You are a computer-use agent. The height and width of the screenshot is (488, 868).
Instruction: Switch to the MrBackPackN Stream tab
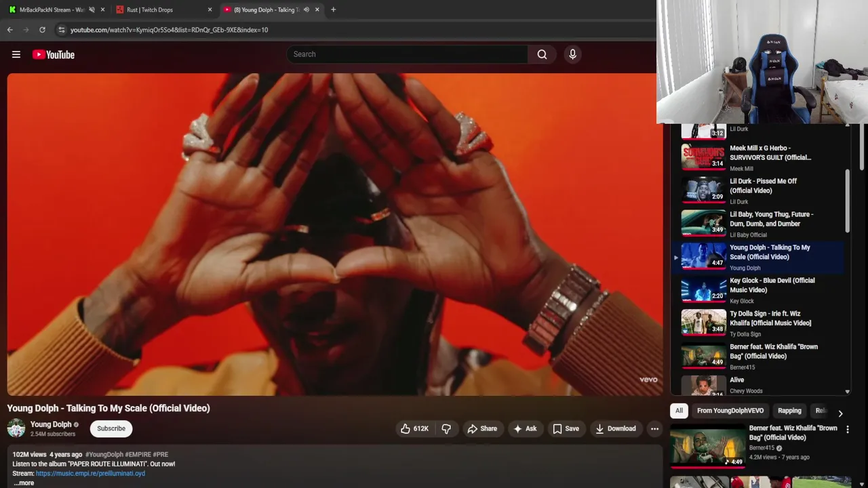click(x=52, y=9)
